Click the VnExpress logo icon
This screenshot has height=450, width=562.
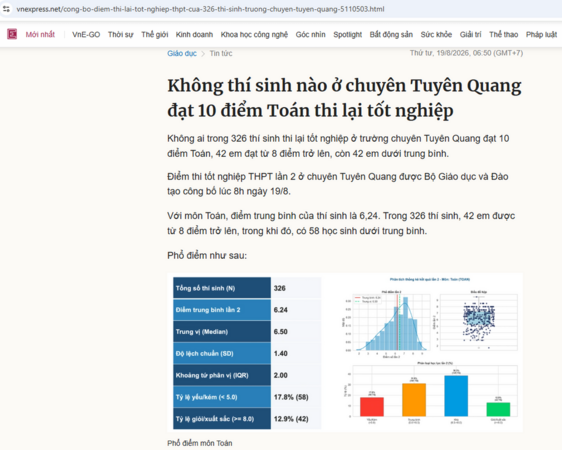tap(12, 34)
